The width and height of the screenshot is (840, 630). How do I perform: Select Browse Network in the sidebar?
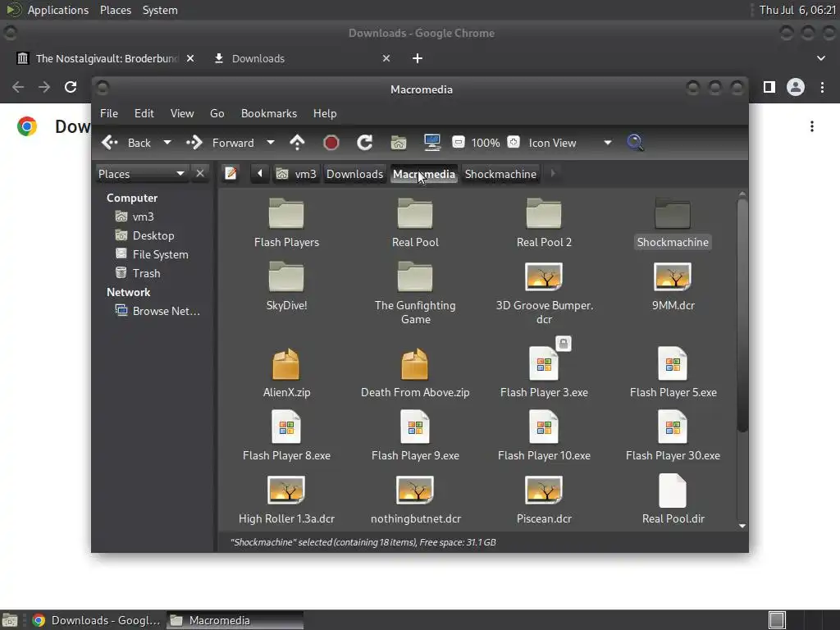pos(157,311)
